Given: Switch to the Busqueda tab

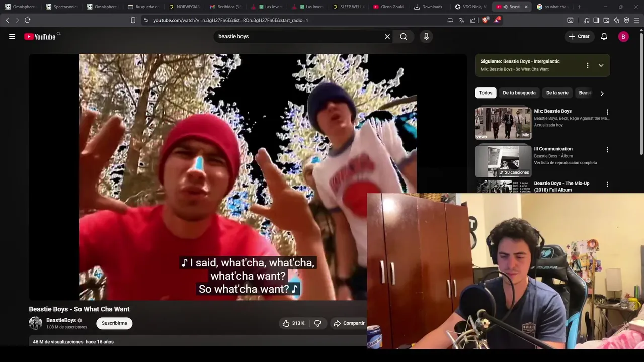Looking at the screenshot, I should (144, 7).
